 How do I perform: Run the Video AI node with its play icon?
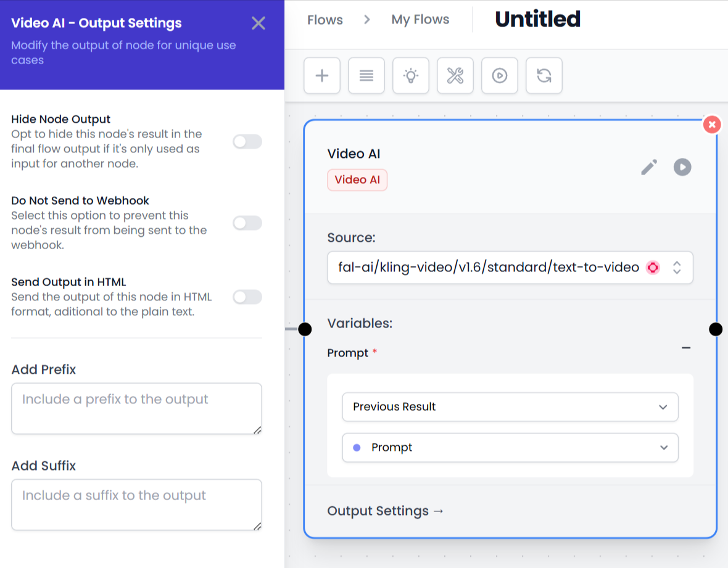[682, 167]
